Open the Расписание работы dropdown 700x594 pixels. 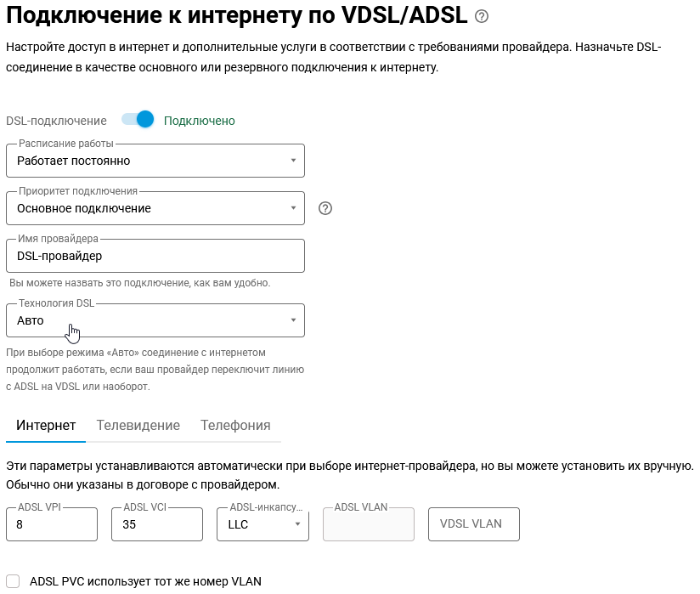point(155,161)
